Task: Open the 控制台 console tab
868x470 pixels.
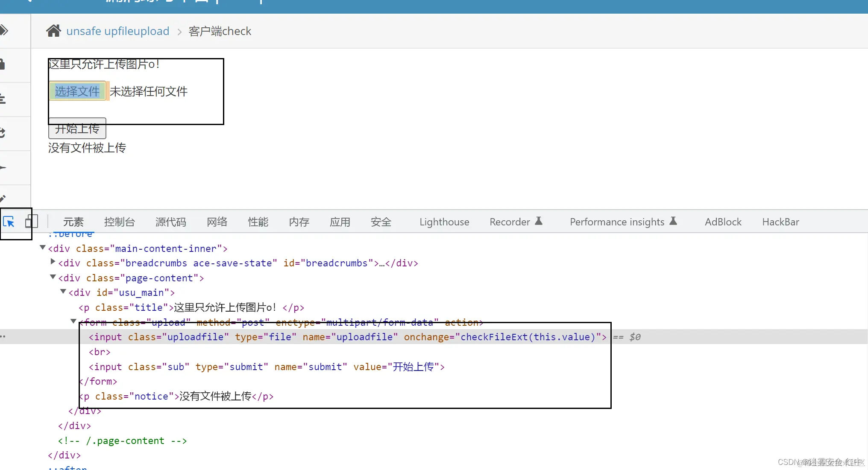Action: (x=119, y=222)
